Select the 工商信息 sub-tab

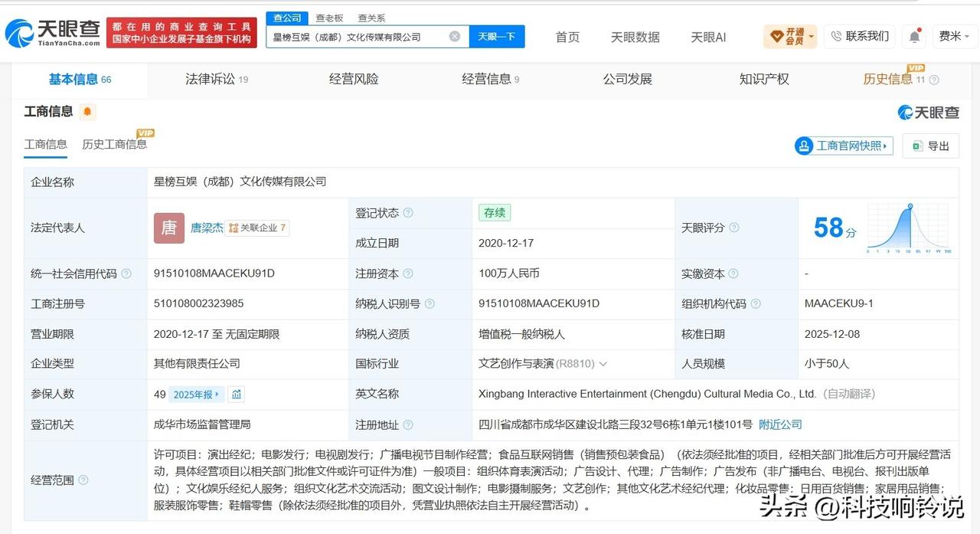(46, 144)
